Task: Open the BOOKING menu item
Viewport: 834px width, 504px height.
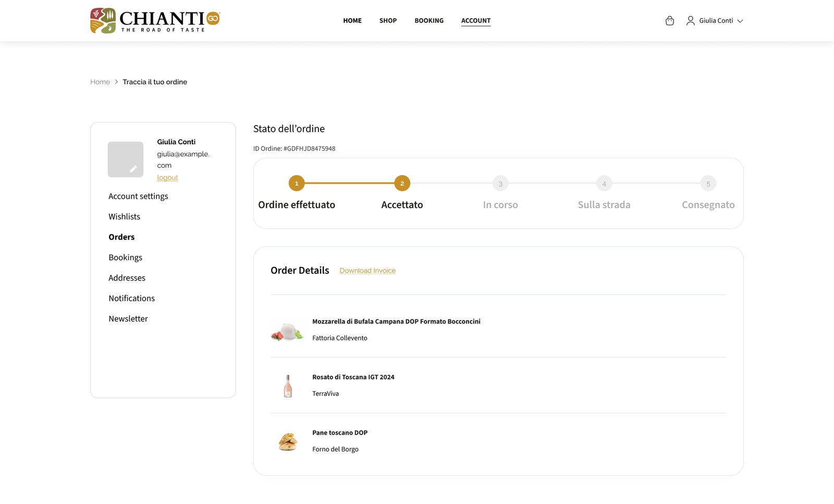Action: click(429, 21)
